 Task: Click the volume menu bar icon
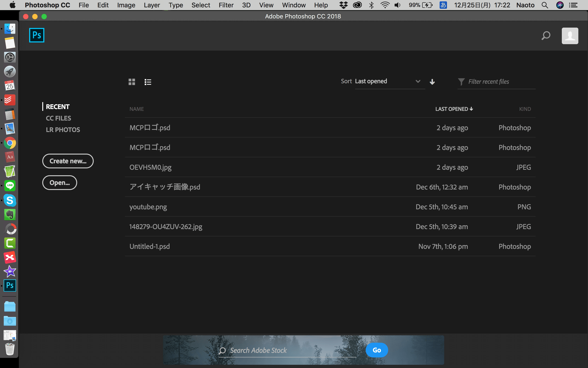[x=398, y=5]
